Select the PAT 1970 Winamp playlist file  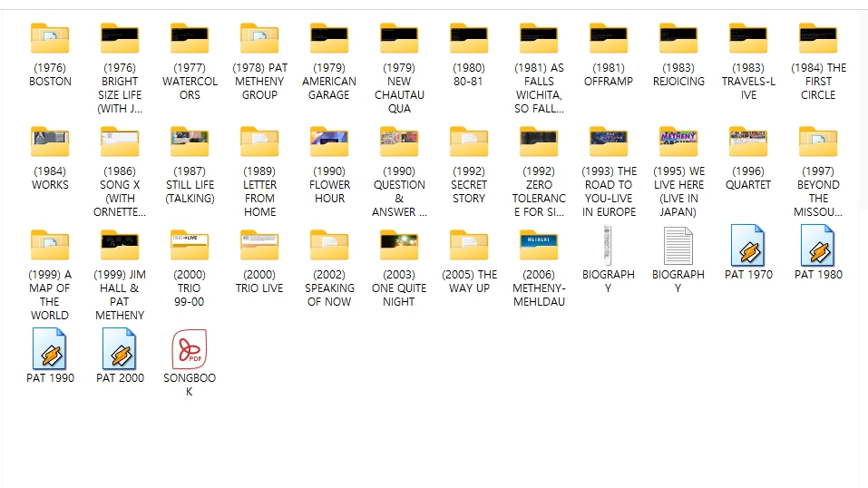pyautogui.click(x=748, y=246)
